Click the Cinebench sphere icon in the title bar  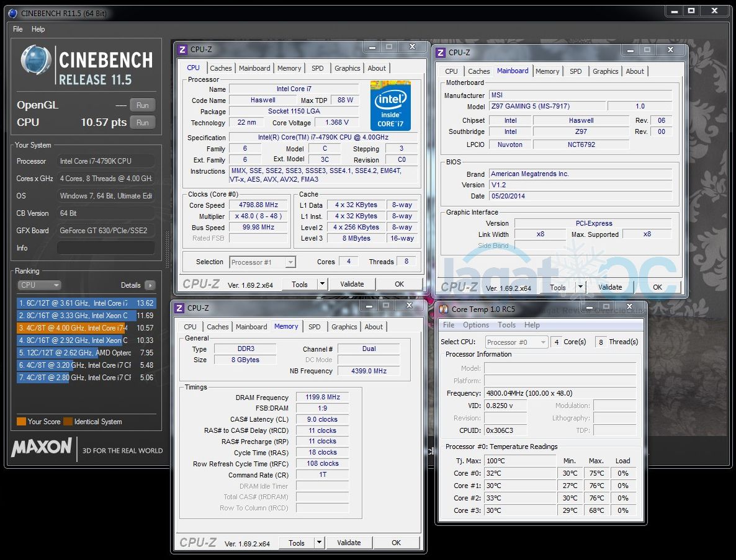13,13
